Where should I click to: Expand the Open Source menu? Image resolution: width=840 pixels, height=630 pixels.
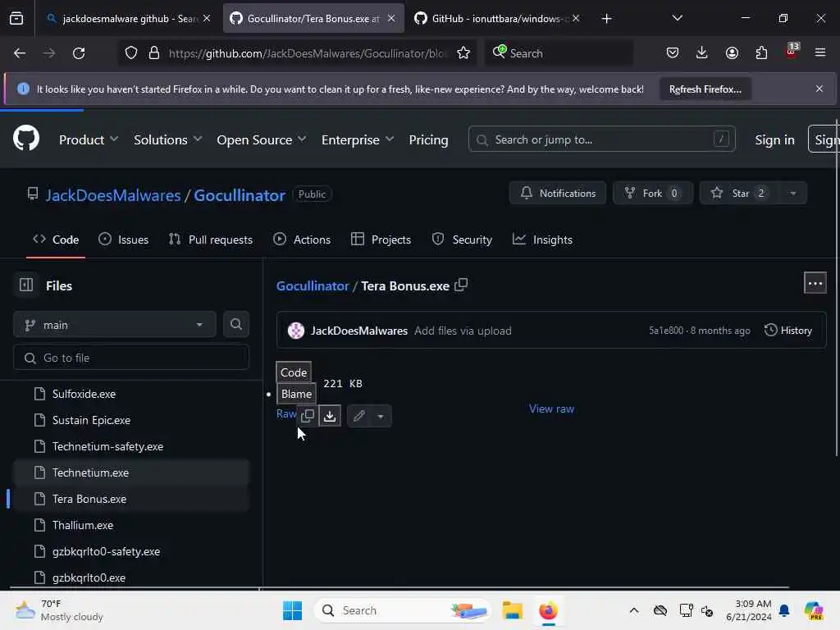point(262,139)
